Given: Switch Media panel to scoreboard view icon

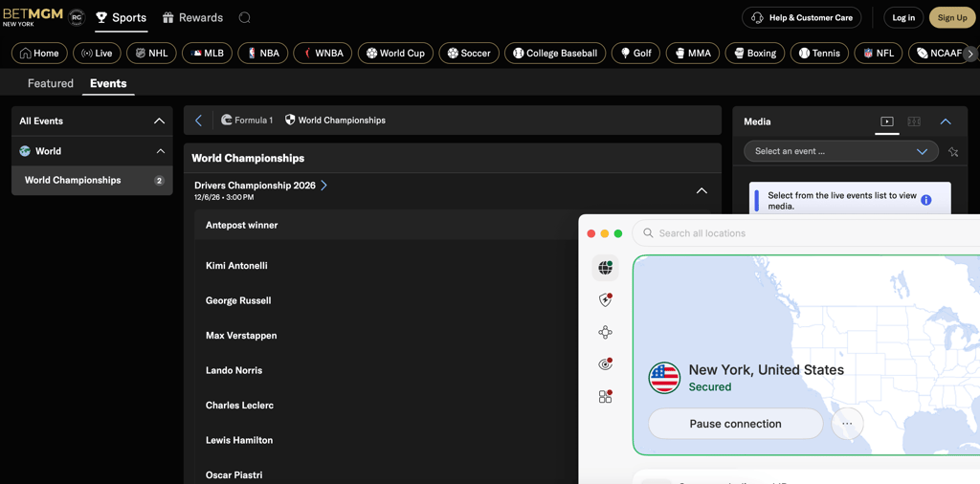Looking at the screenshot, I should (x=914, y=121).
